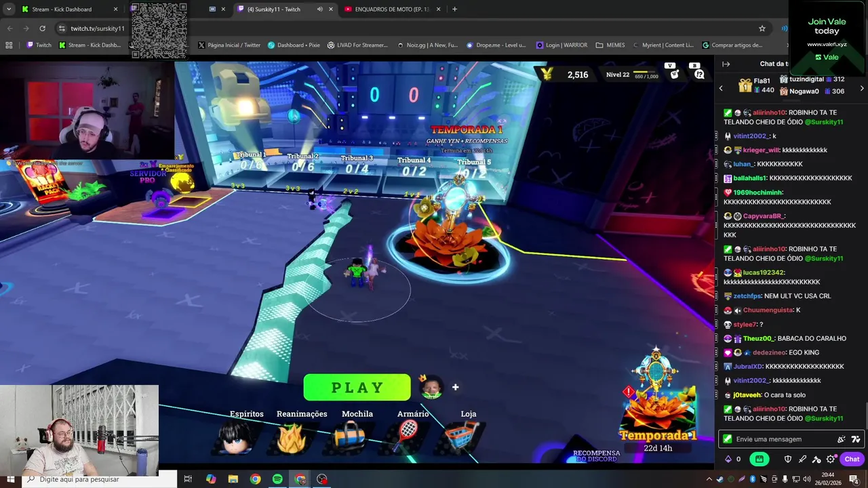Mute the Twitch tab audio speaker icon

click(x=319, y=9)
